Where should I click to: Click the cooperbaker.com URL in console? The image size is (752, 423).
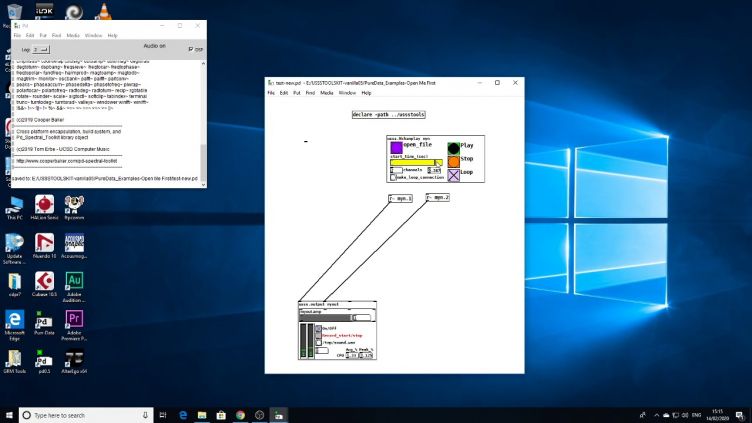pos(67,161)
